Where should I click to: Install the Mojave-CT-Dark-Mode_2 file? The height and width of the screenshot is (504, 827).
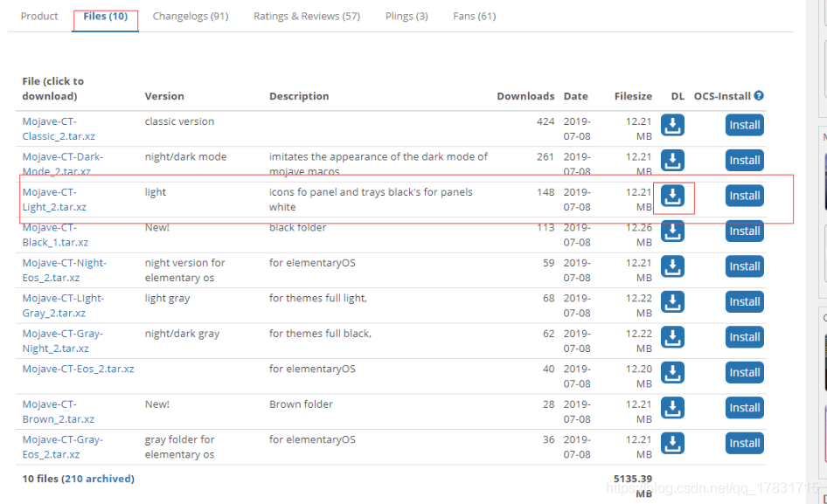point(744,160)
